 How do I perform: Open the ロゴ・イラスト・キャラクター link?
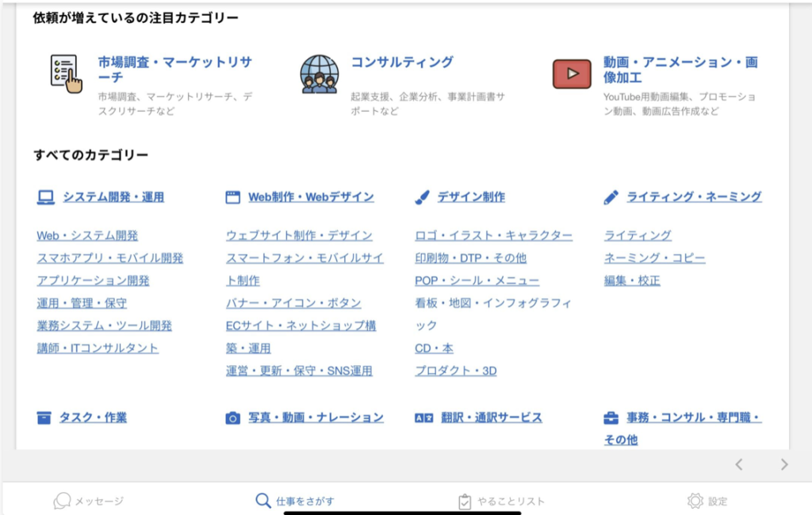pos(493,236)
